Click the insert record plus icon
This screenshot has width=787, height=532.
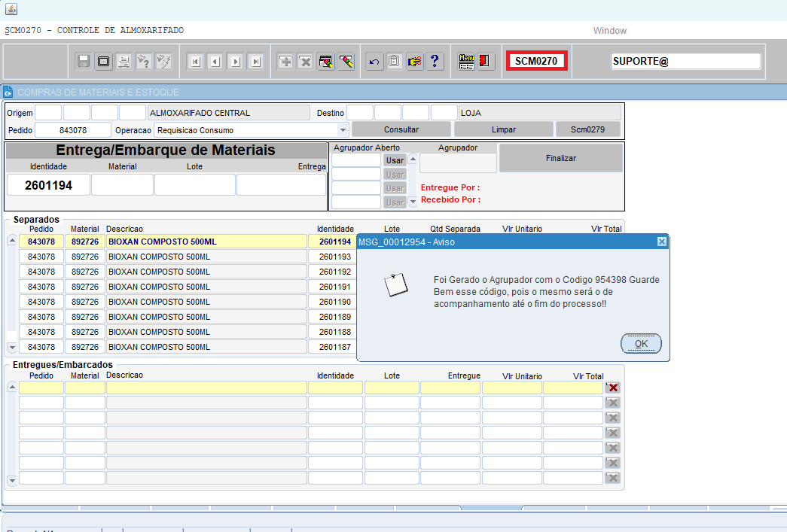285,62
